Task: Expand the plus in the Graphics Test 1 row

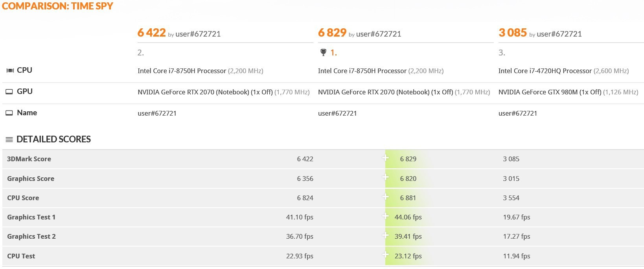Action: [x=386, y=216]
